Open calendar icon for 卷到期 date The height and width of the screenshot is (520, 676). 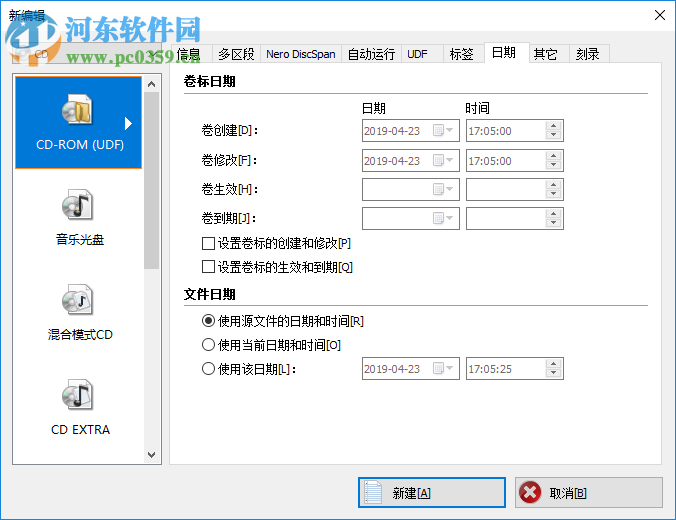point(438,218)
